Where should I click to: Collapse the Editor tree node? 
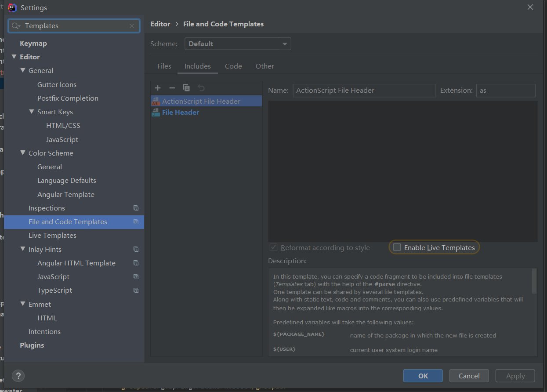click(14, 57)
